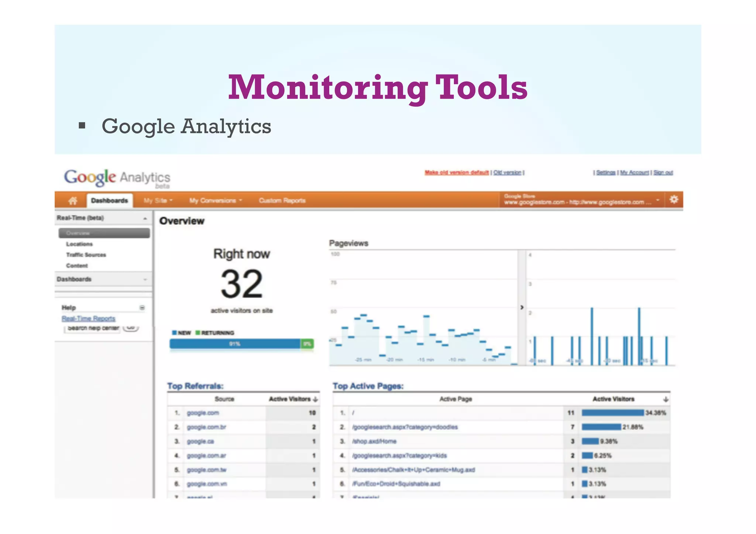
Task: Open the Real-Time Reports help link
Action: coord(88,318)
